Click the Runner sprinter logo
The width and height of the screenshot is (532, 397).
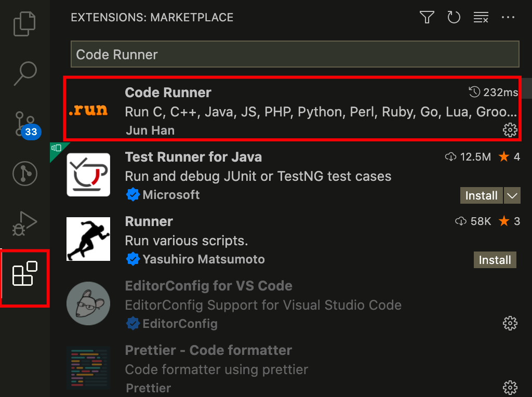[88, 239]
